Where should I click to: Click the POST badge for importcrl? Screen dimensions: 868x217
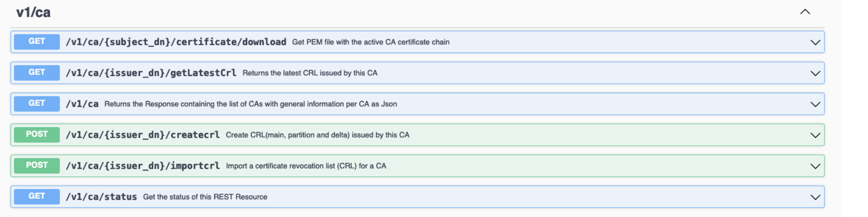click(37, 165)
